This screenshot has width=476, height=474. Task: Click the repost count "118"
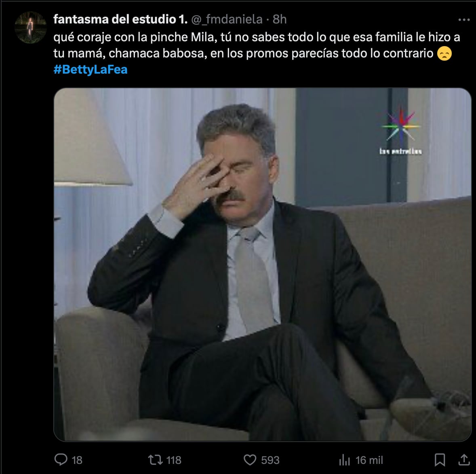174,460
